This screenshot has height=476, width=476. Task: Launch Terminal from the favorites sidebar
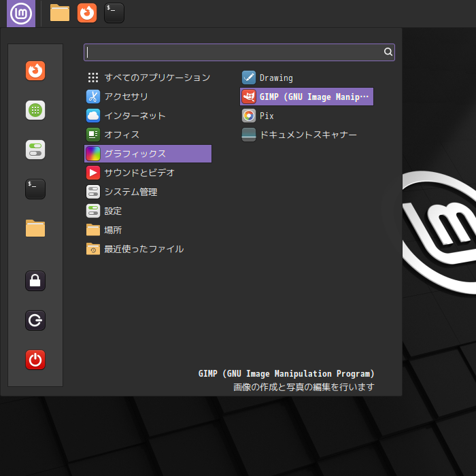click(35, 189)
